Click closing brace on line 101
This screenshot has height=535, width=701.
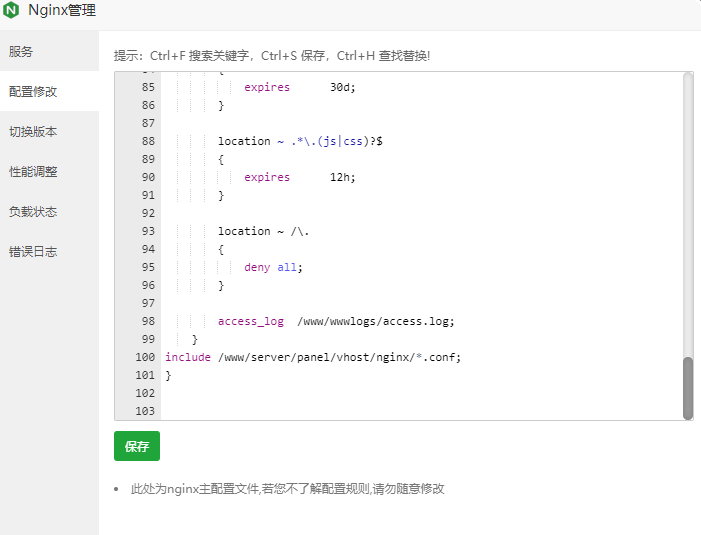[x=168, y=375]
